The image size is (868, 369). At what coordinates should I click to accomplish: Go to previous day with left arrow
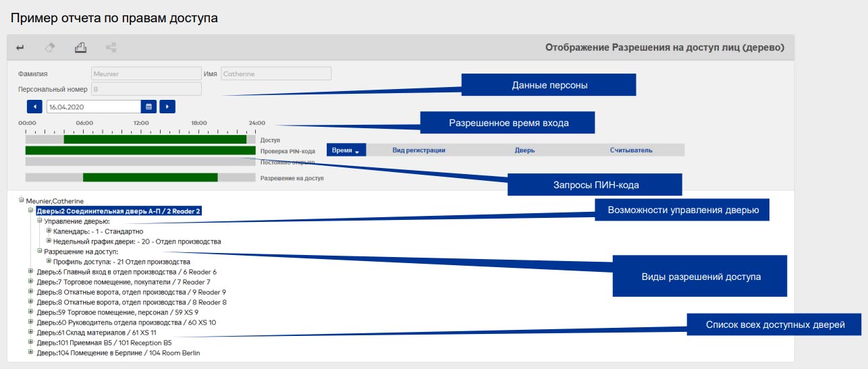click(x=34, y=107)
